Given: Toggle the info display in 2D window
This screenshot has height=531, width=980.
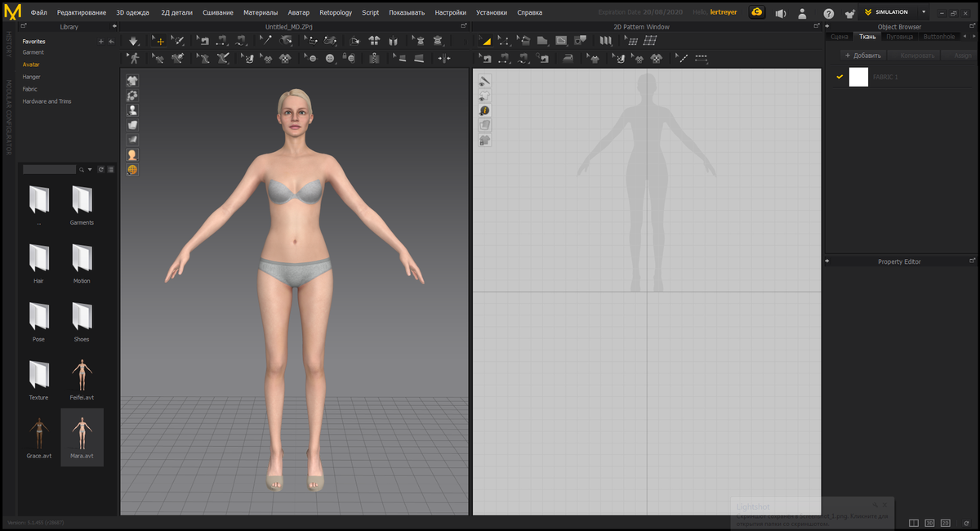Looking at the screenshot, I should click(x=484, y=110).
